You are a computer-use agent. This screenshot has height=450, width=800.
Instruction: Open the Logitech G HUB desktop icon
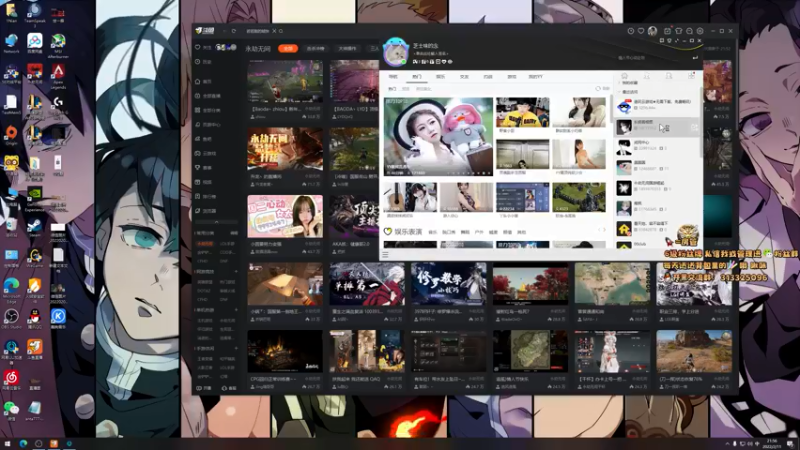coord(58,106)
